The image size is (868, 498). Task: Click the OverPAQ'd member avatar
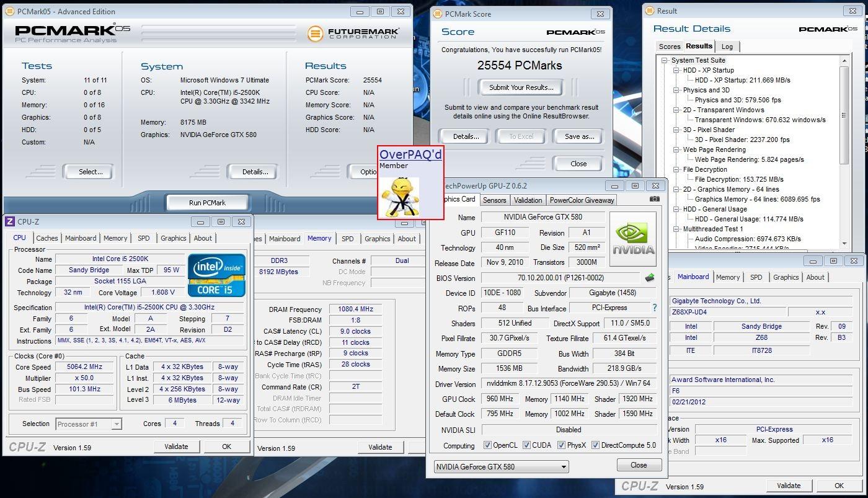399,197
